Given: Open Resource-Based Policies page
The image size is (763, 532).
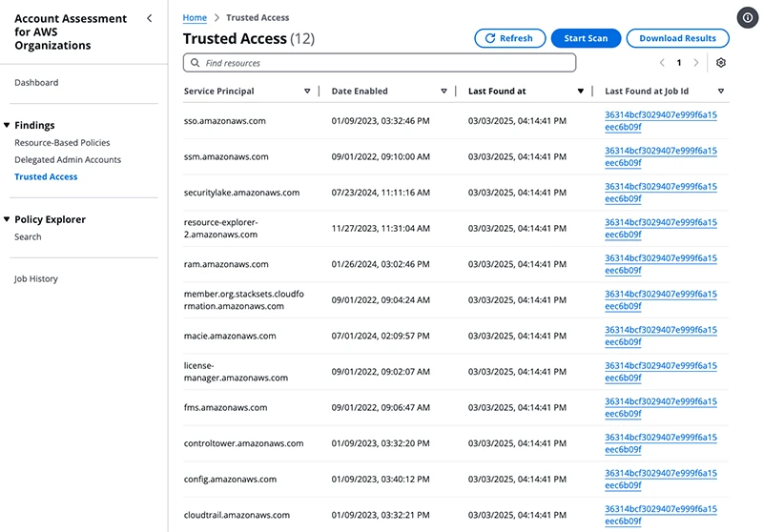Looking at the screenshot, I should pyautogui.click(x=61, y=142).
